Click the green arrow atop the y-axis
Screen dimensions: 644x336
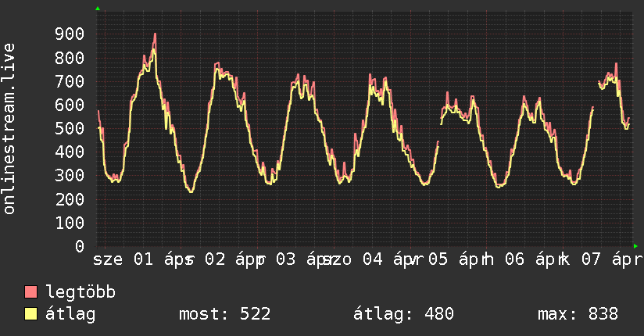click(x=98, y=9)
